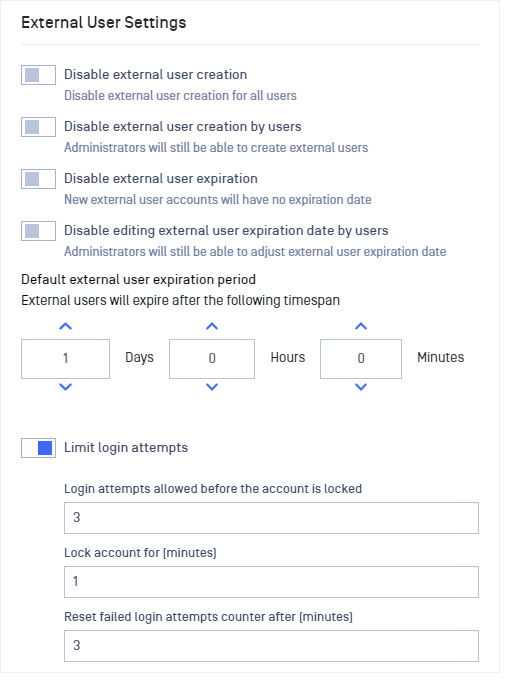Viewport: 520px width, 687px height.
Task: Focus Login attempts allowed before locked field
Action: pyautogui.click(x=271, y=518)
